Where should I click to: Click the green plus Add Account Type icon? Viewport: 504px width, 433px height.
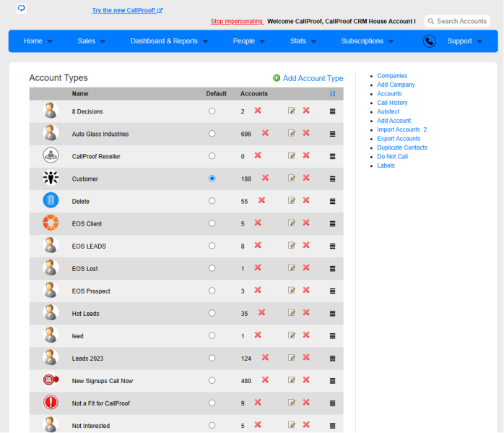(277, 78)
